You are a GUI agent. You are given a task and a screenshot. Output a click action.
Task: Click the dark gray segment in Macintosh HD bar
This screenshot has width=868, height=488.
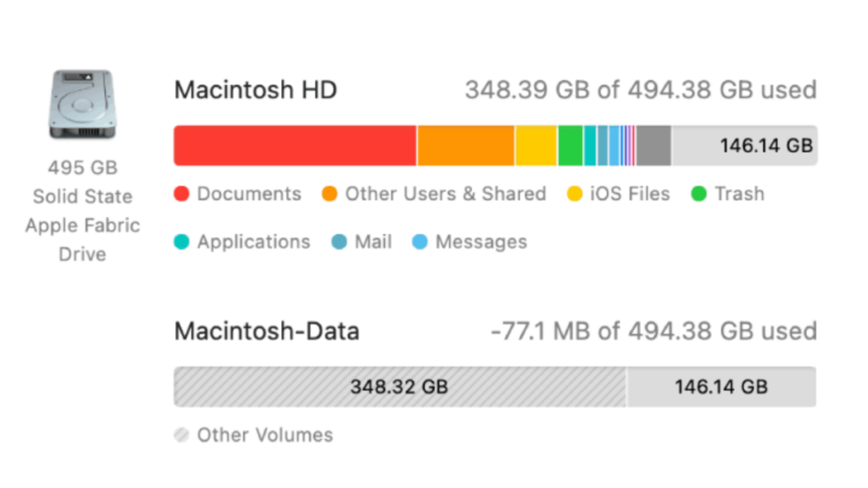(x=654, y=146)
